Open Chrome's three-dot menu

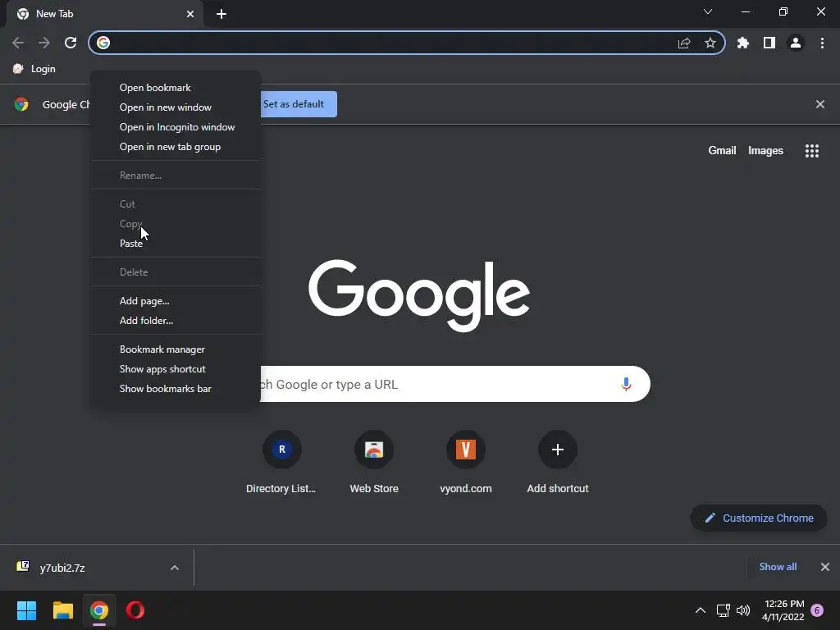click(822, 43)
